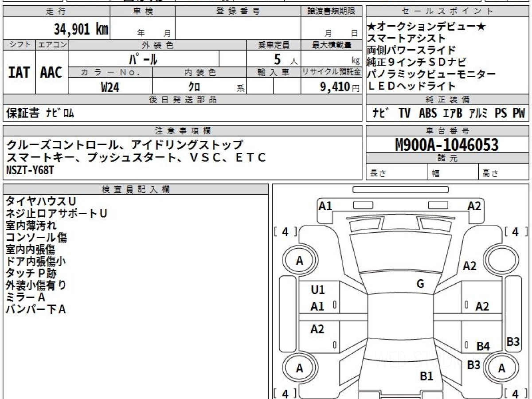Select the IAT shift value
This screenshot has height=399, width=532.
(19, 73)
